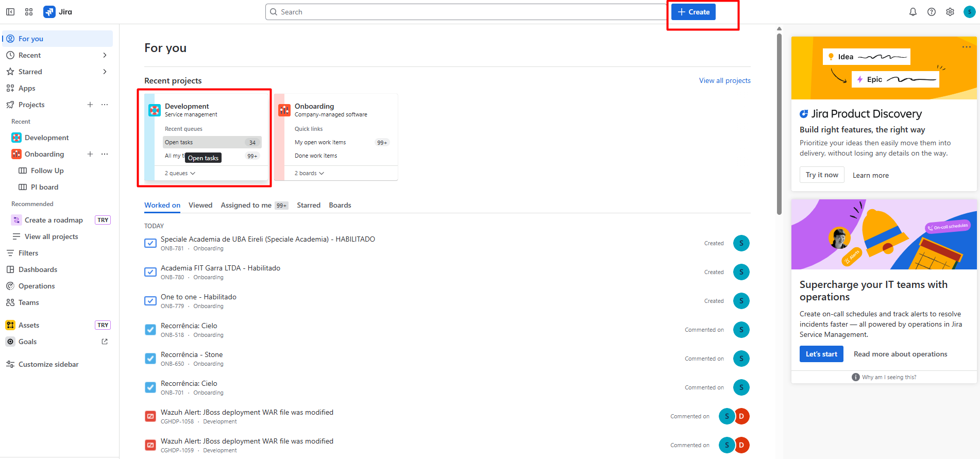980x459 pixels.
Task: Expand the '2 boards' dropdown
Action: (309, 173)
